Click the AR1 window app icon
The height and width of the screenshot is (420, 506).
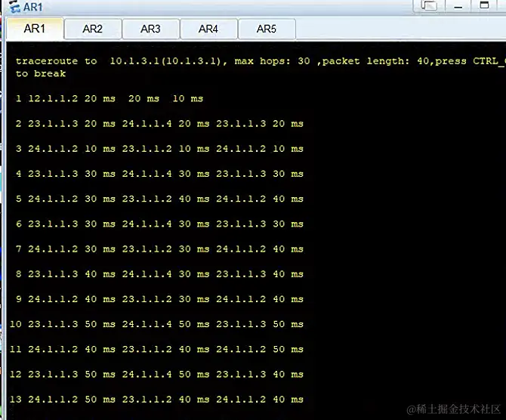14,7
